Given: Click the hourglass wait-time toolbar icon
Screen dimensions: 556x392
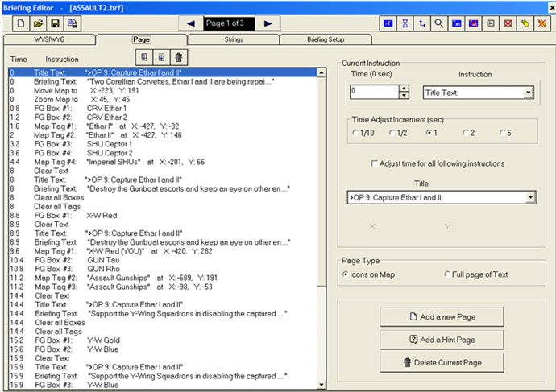Looking at the screenshot, I should coord(405,23).
